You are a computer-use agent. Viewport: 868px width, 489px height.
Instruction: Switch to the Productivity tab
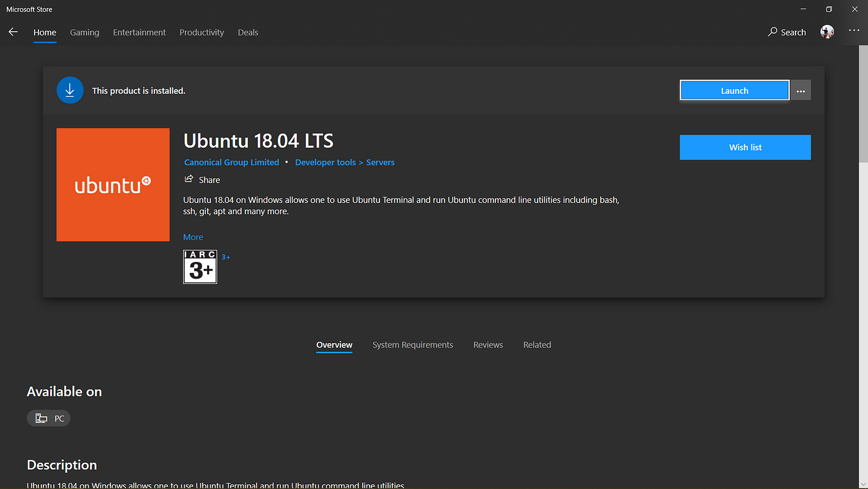[x=201, y=32]
